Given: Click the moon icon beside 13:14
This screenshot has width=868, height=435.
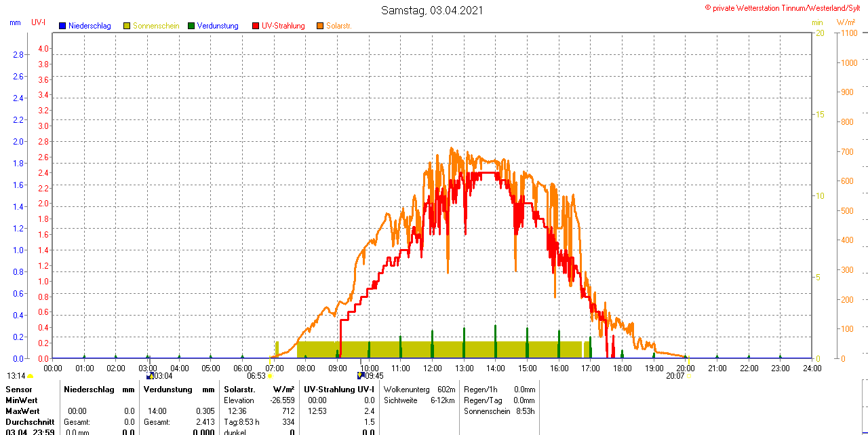Looking at the screenshot, I should pyautogui.click(x=31, y=376).
